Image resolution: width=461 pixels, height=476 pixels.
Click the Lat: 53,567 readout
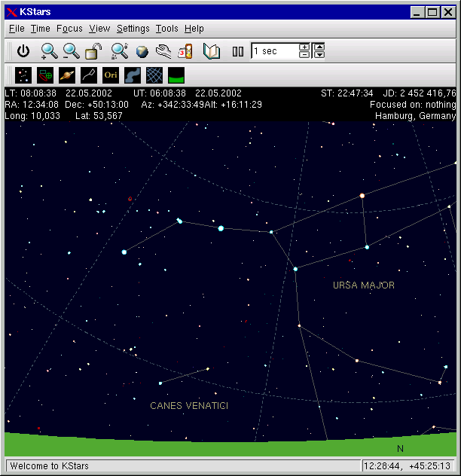[99, 116]
